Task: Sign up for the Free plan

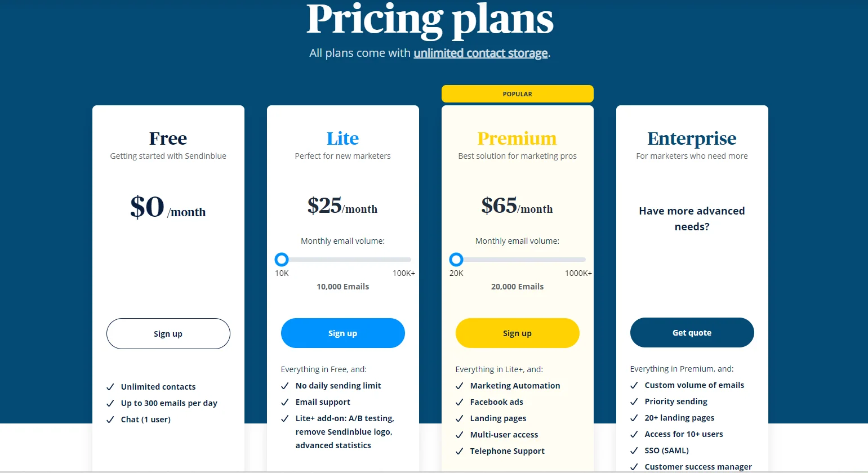Action: 168,334
